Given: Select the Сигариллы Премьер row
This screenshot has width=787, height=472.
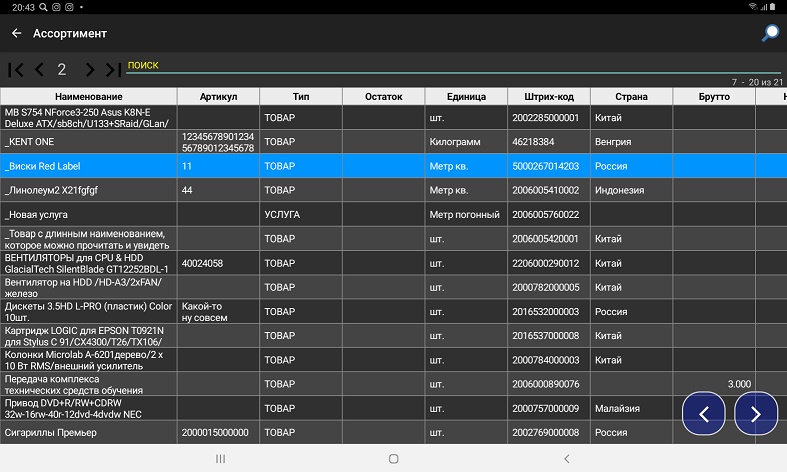Looking at the screenshot, I should pyautogui.click(x=88, y=432).
